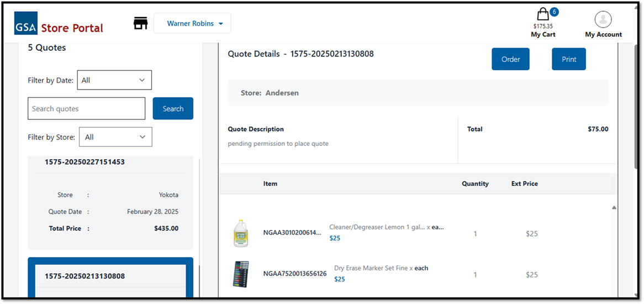Click the storefront icon beside Warner Robins
The width and height of the screenshot is (644, 304).
coord(141,23)
